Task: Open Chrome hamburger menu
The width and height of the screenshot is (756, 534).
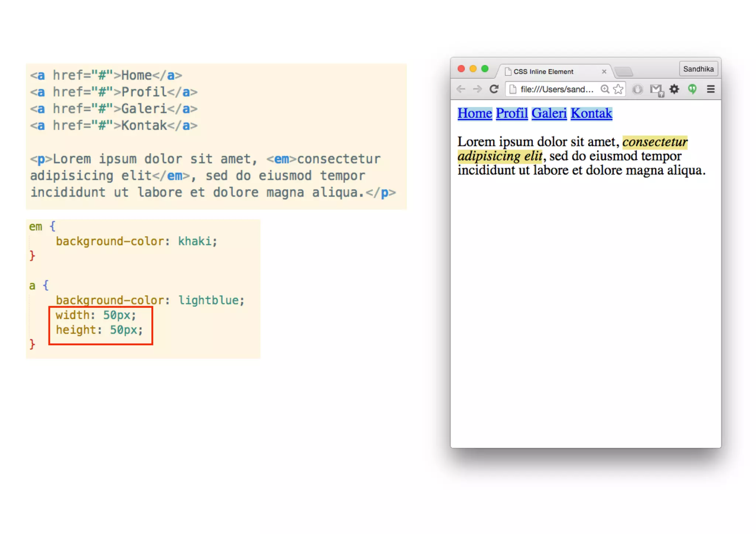Action: click(711, 89)
